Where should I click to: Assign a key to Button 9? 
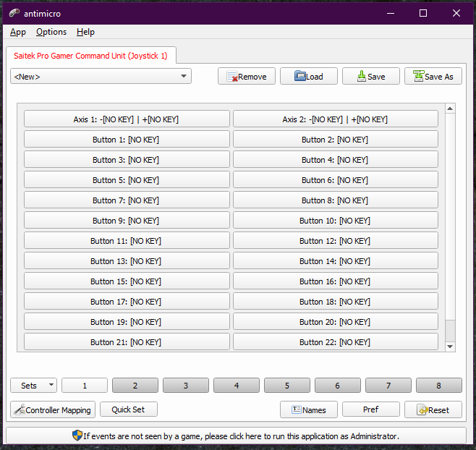[x=127, y=221]
